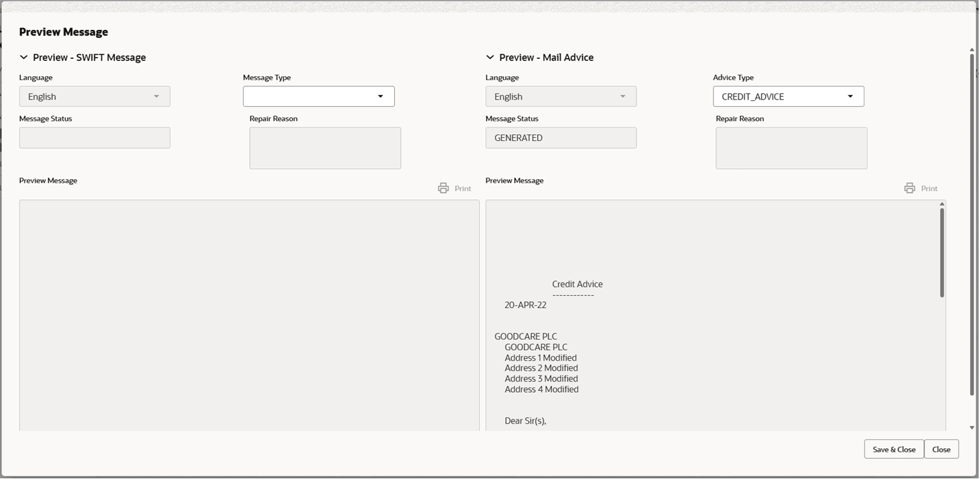Click the mail preview scrollbar up arrow
This screenshot has height=479, width=980.
[x=942, y=204]
